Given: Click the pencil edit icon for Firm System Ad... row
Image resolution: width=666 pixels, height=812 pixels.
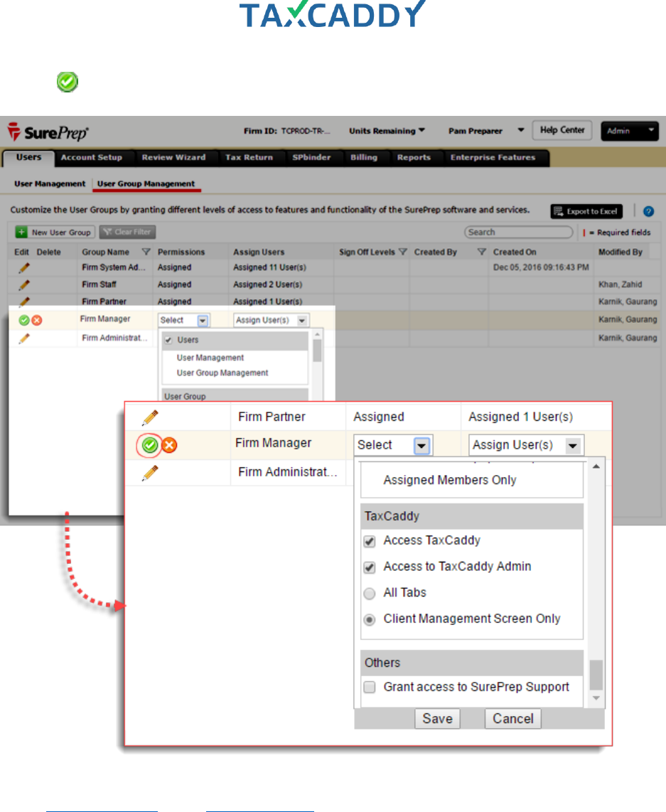Looking at the screenshot, I should click(x=23, y=268).
